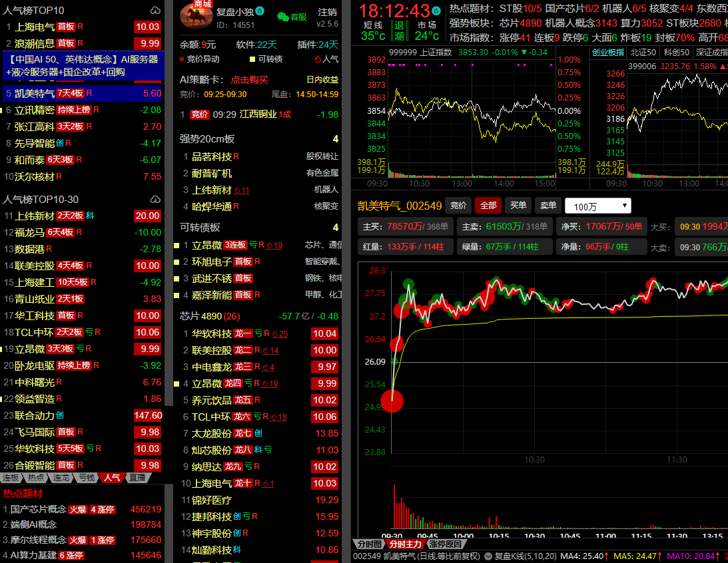
Task: Open the flame 1 link beside 上海电气 龙十
Action: (268, 484)
